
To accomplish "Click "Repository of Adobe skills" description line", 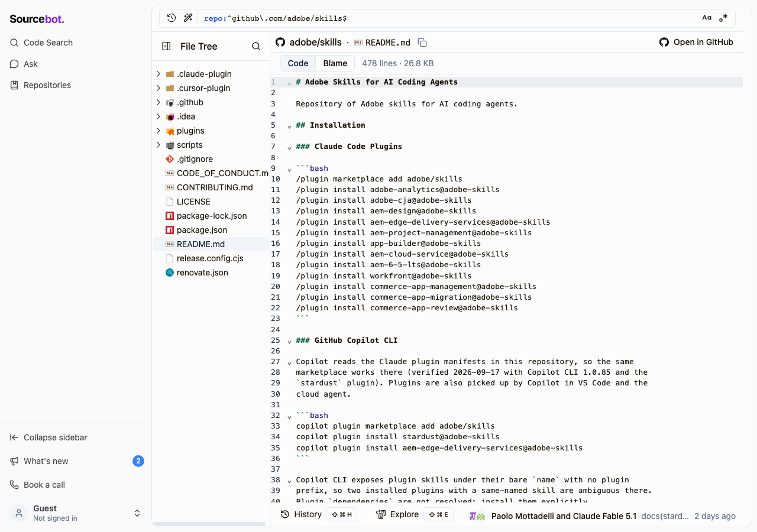I will coord(407,104).
